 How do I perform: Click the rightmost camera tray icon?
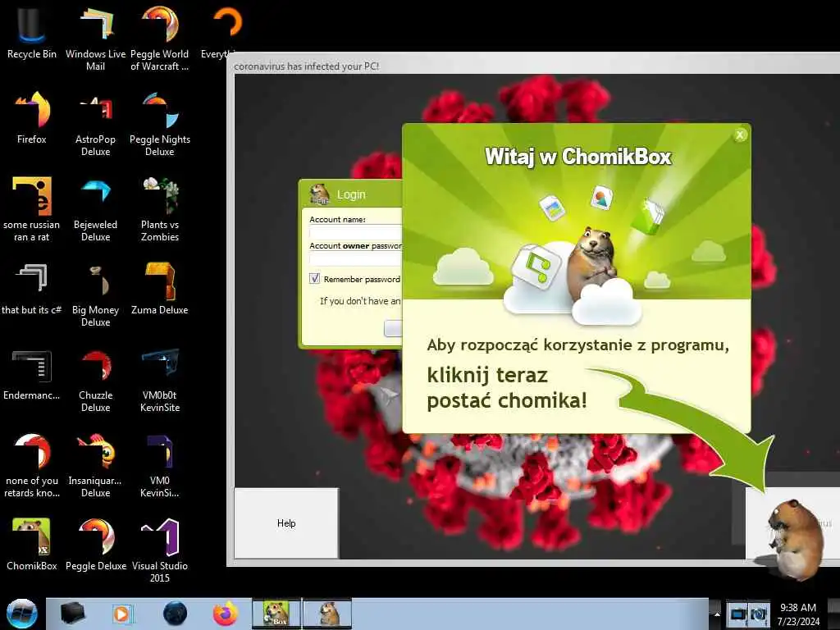[x=759, y=614]
